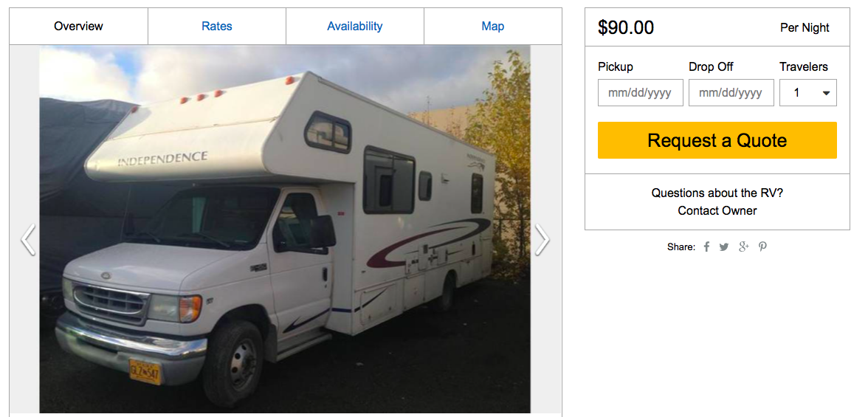
Task: Focus the Pickup date field
Action: [640, 93]
